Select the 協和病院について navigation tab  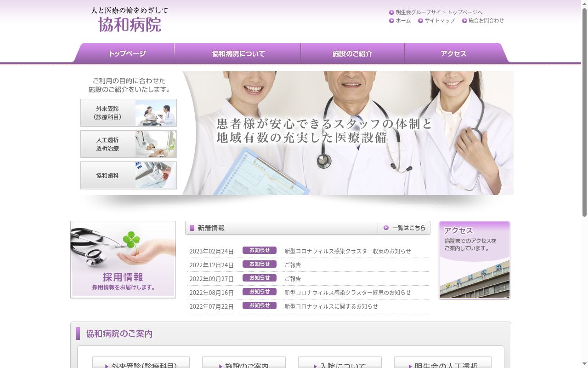click(238, 53)
